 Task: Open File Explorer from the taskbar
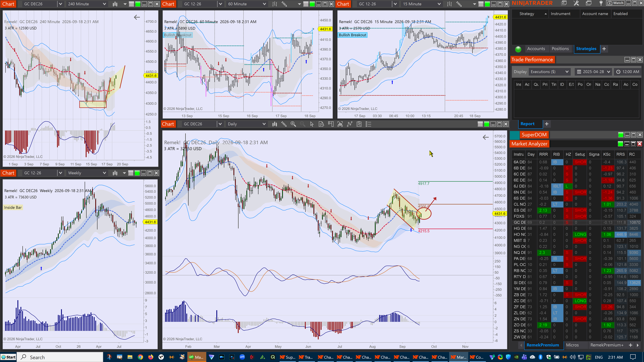pyautogui.click(x=130, y=357)
